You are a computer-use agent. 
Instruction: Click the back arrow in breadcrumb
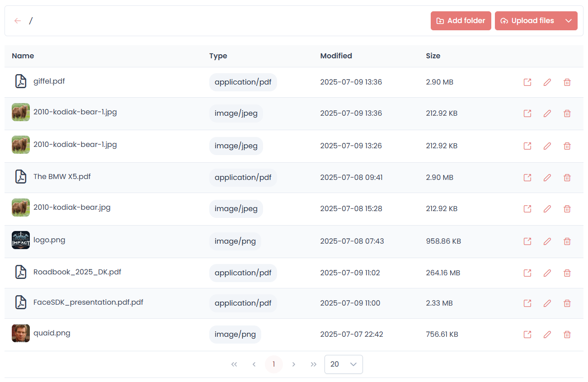(18, 21)
